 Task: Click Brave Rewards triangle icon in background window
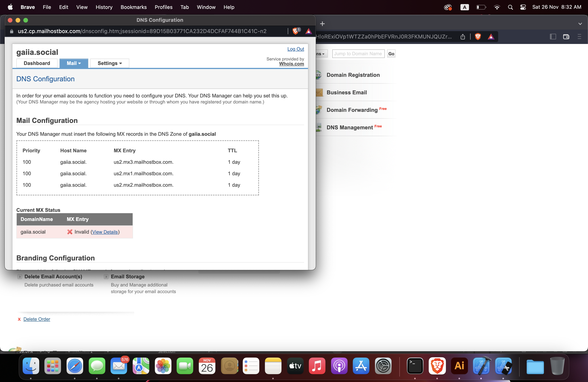click(x=491, y=37)
